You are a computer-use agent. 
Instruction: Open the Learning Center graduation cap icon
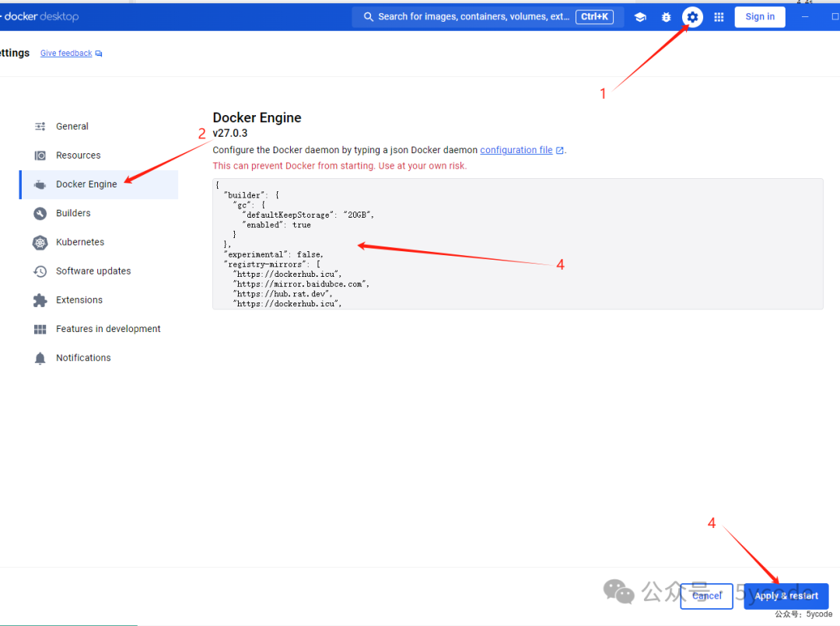click(639, 16)
